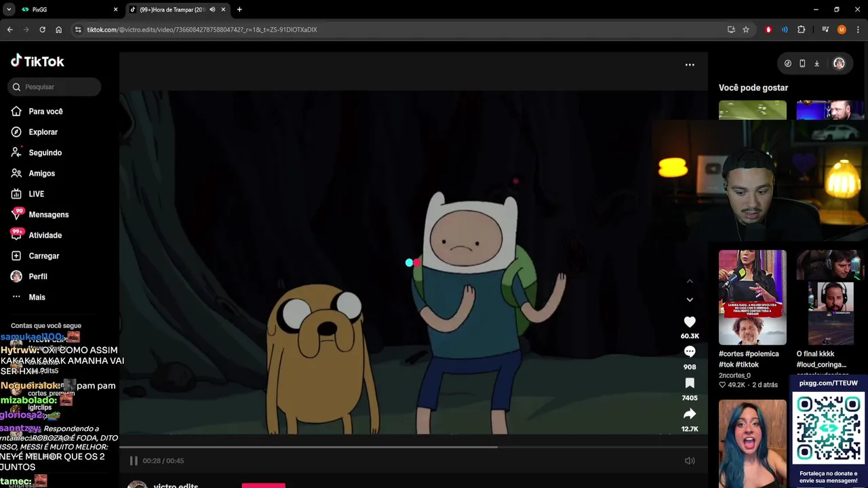Open the Extensions puzzle icon

click(802, 30)
